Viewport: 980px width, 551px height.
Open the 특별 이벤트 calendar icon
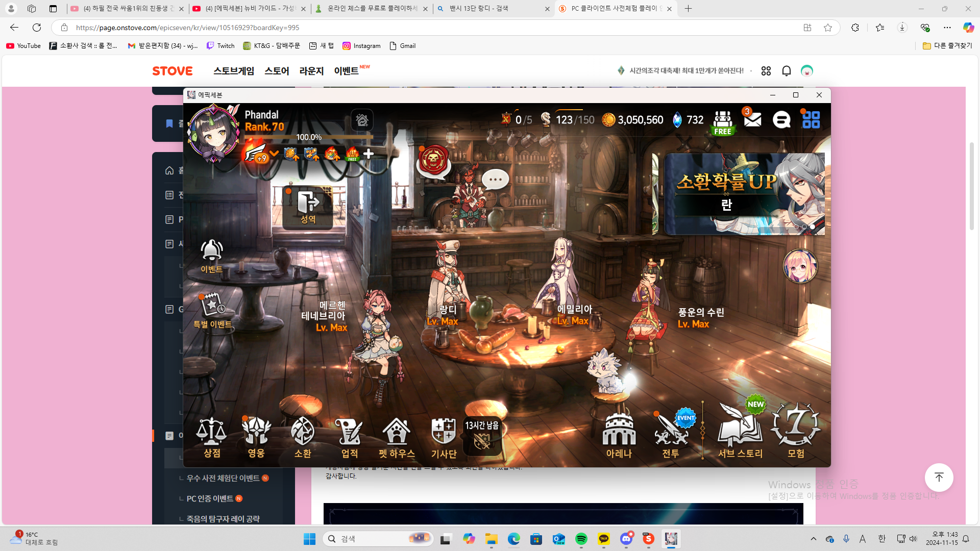212,311
